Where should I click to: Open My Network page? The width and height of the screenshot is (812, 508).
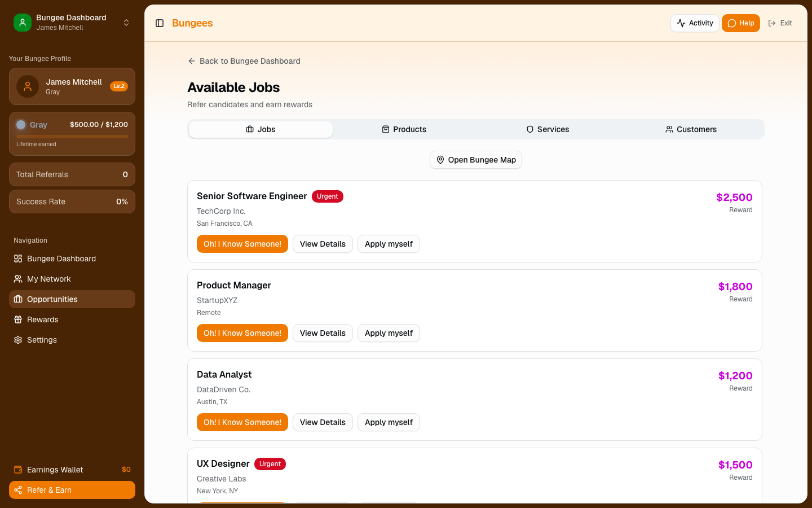(72, 279)
